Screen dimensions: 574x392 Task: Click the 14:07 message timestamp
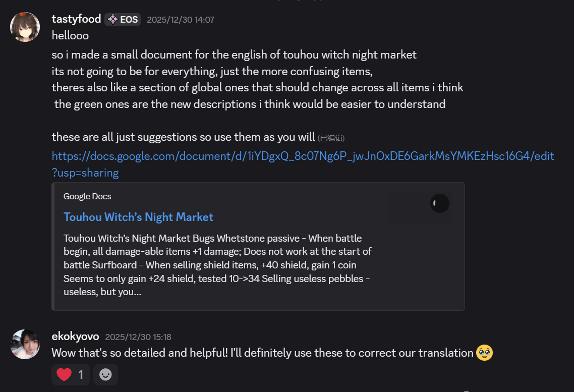pos(181,20)
